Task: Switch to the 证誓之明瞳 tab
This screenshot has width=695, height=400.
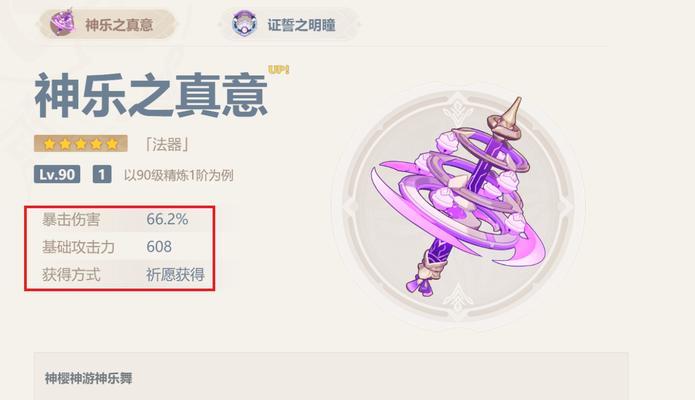Action: [289, 25]
